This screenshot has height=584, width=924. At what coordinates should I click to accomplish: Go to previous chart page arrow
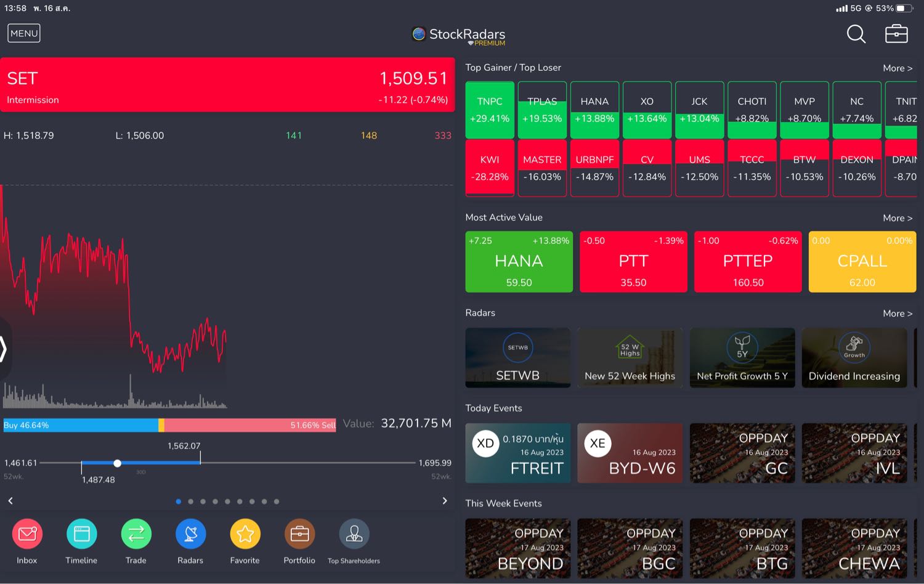coord(10,501)
